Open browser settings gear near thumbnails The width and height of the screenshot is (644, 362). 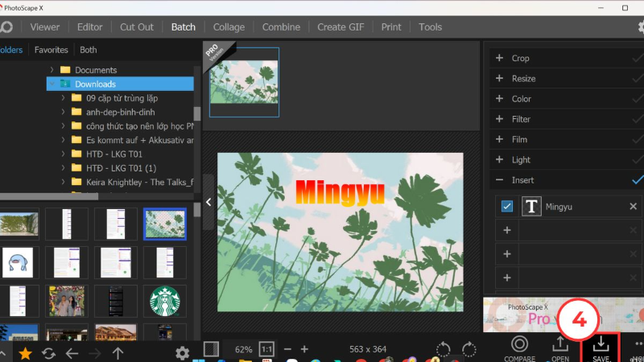point(183,353)
